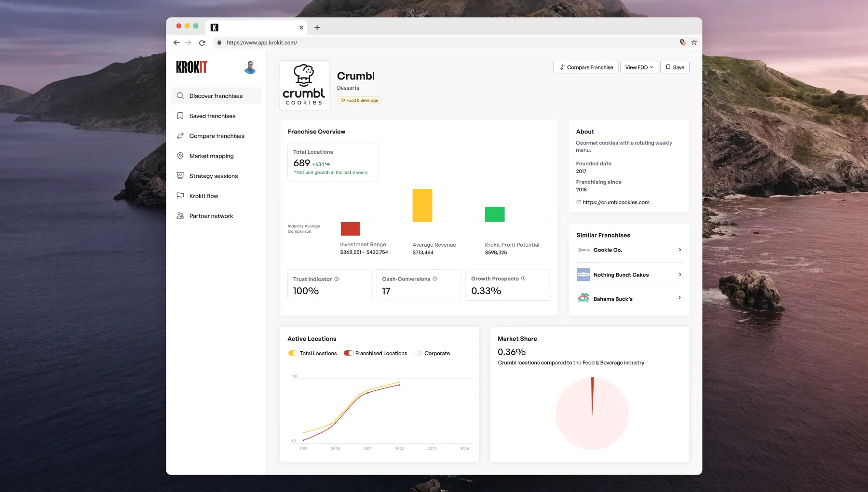This screenshot has width=868, height=492.
Task: Click the browser extension icon in address bar
Action: (682, 42)
